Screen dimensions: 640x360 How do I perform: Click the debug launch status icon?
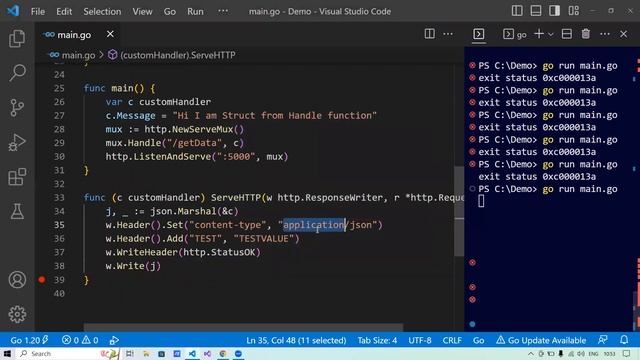[114, 340]
